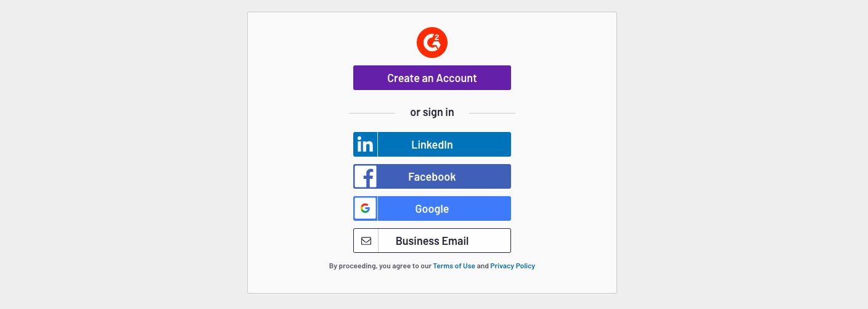Open the Privacy Policy link

coord(512,266)
